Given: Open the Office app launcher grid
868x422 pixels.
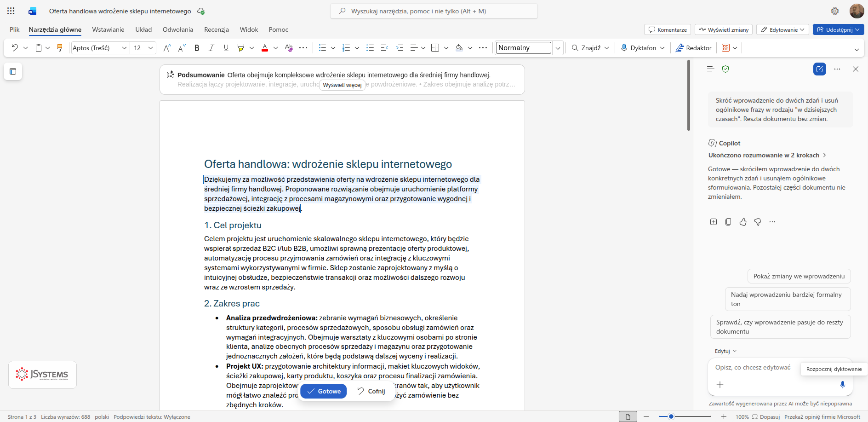Looking at the screenshot, I should pyautogui.click(x=11, y=11).
